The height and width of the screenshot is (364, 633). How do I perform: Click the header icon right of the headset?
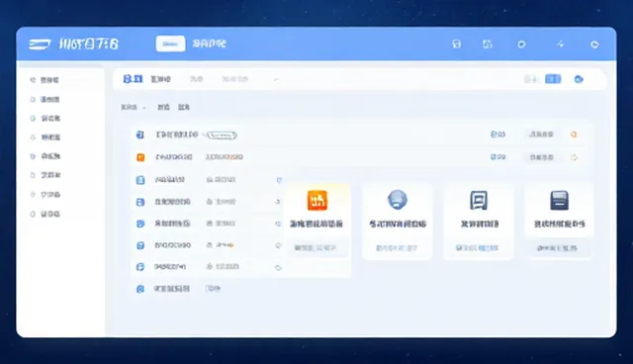pyautogui.click(x=488, y=44)
